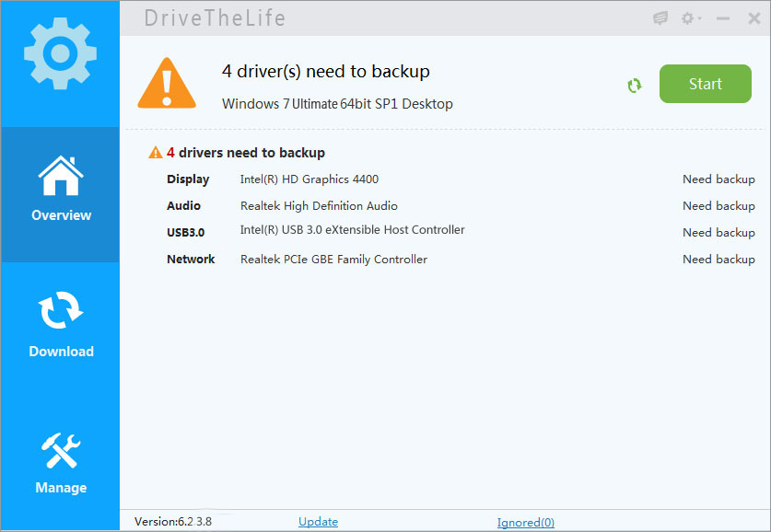Image resolution: width=771 pixels, height=532 pixels.
Task: Select Realtek High Definition Audio entry
Action: coord(319,206)
